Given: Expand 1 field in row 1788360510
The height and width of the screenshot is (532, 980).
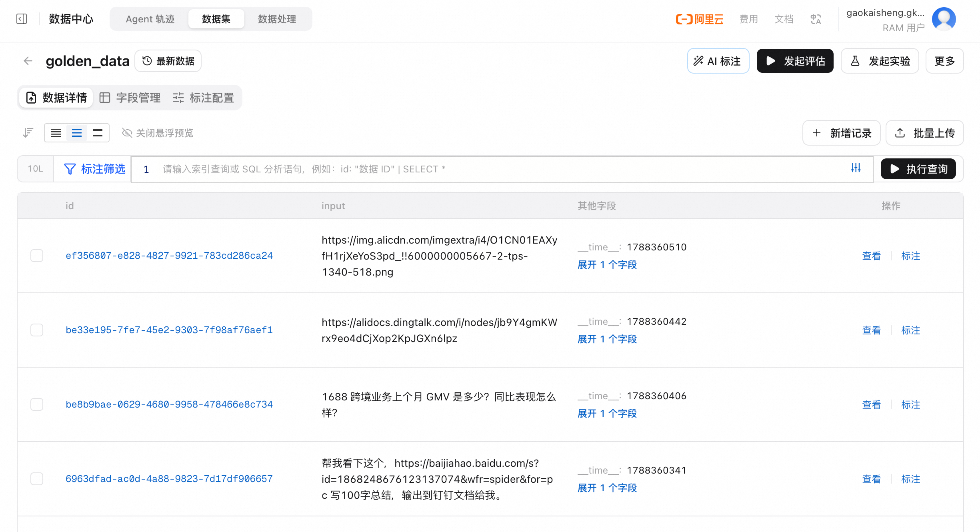Looking at the screenshot, I should (x=607, y=264).
